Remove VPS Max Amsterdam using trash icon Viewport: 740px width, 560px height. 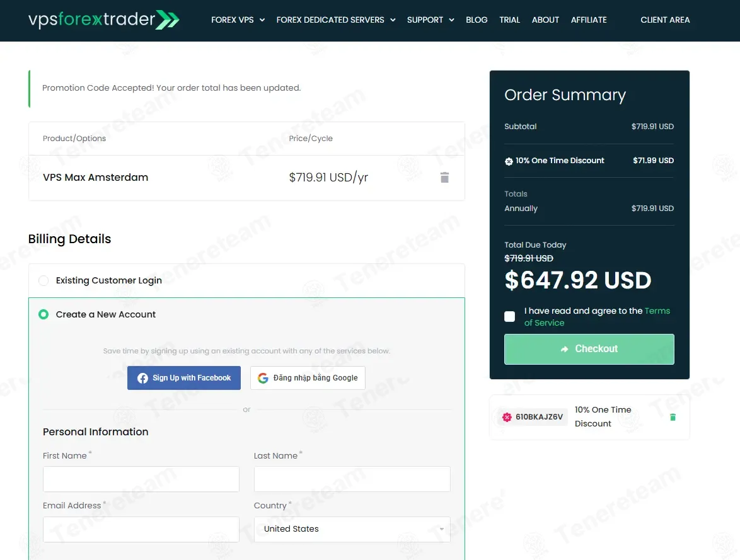tap(444, 178)
